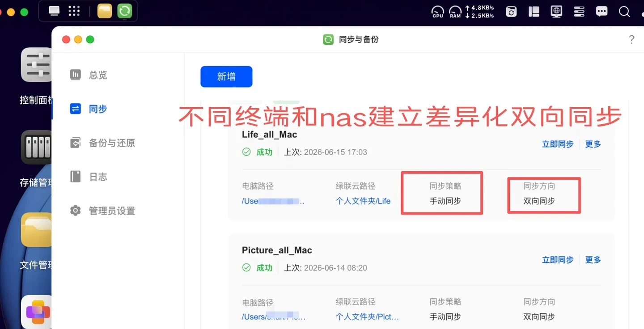Open the 日志 log sidebar icon
Screen dimensions: 644x329
76,177
